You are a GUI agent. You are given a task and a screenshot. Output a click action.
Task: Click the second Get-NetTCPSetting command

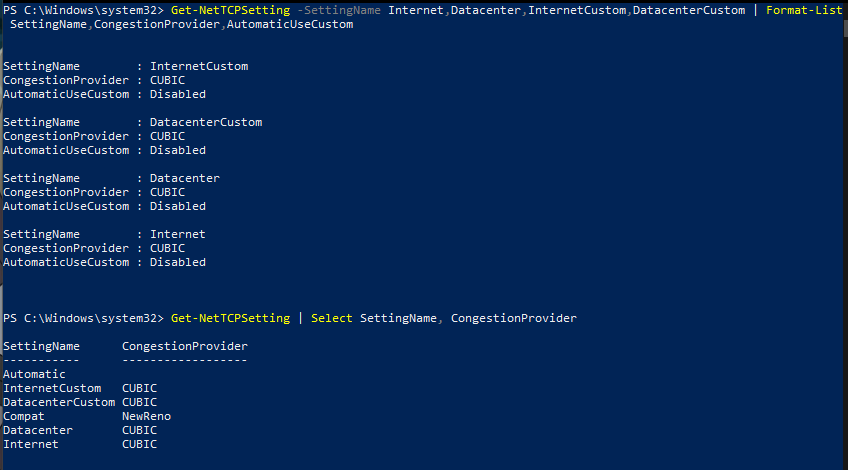click(x=230, y=318)
